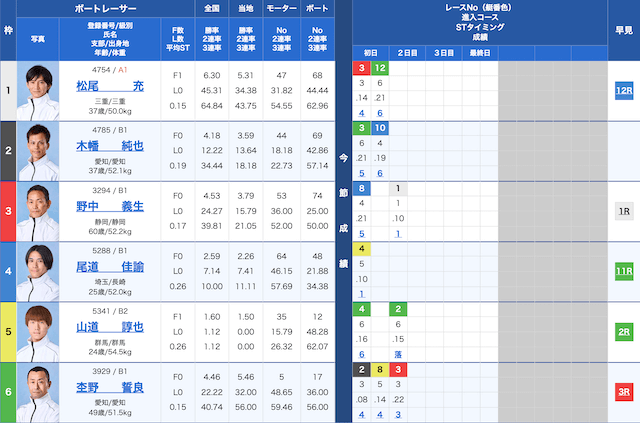Click photo of racer 山道 諄也
The height and width of the screenshot is (423, 640).
pos(39,331)
